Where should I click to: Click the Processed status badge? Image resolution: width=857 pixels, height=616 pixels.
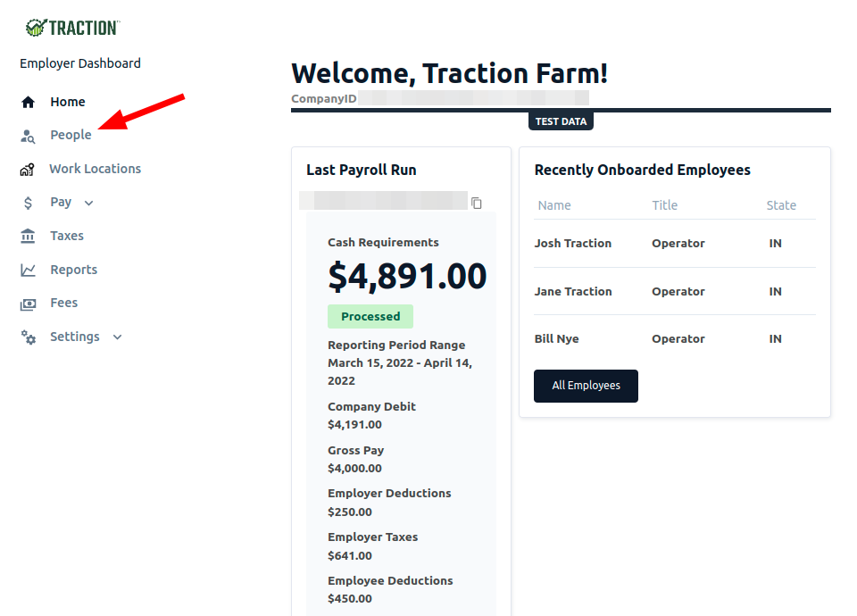370,316
